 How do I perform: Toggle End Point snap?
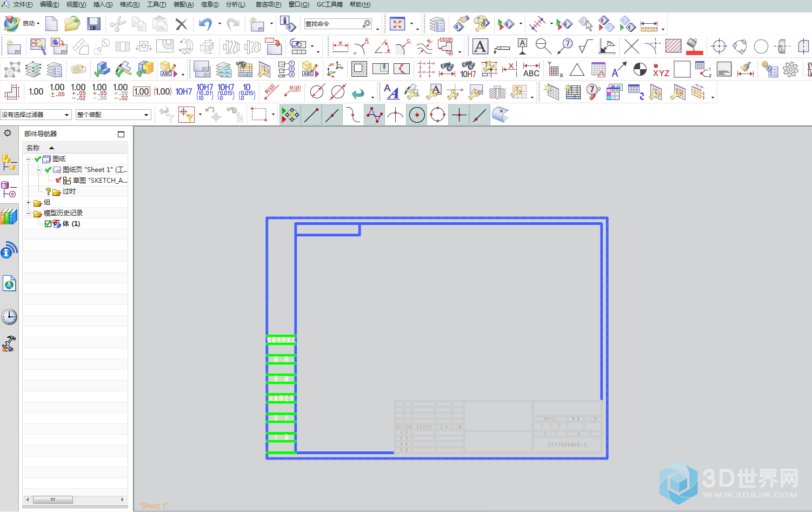[311, 115]
